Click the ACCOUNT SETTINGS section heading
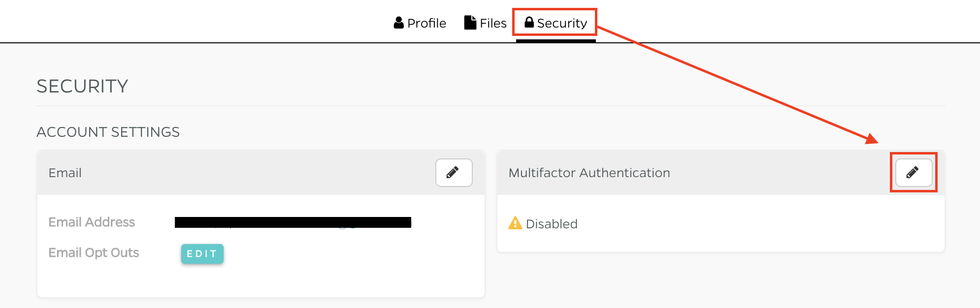Viewport: 980px width, 308px height. coord(108,132)
